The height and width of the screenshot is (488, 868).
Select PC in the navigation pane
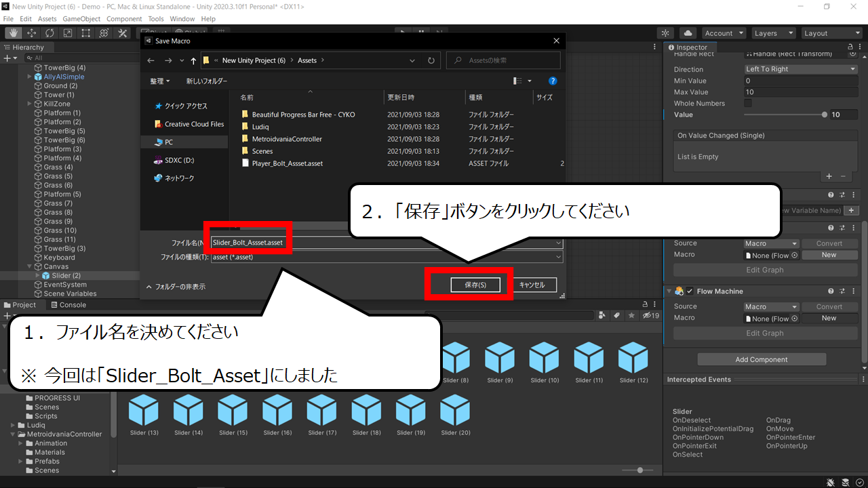[x=184, y=142]
